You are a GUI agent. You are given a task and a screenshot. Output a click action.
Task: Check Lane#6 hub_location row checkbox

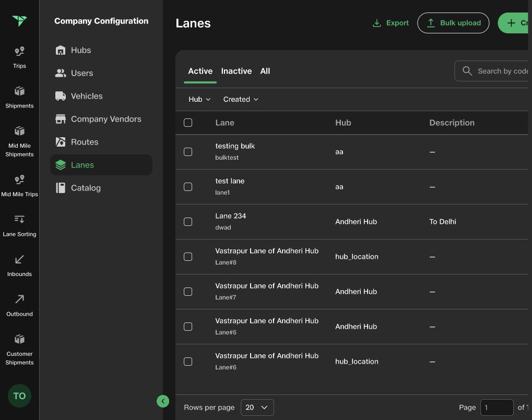click(x=188, y=362)
